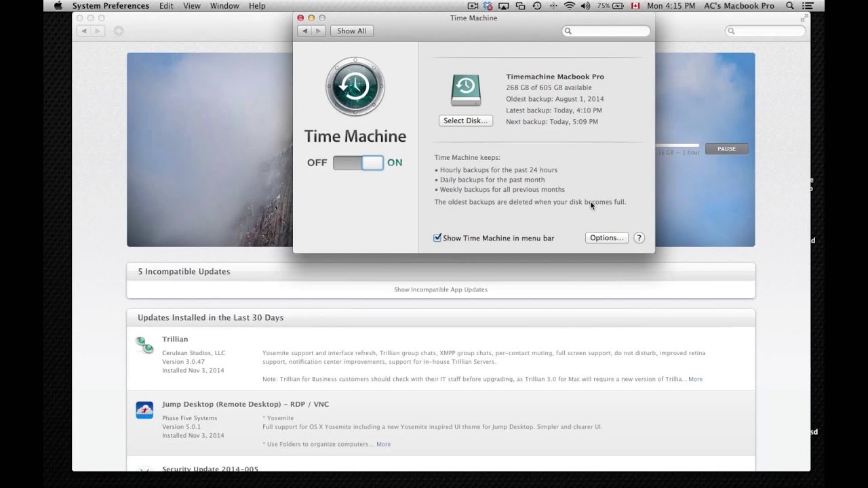Click Updates Installed in the Last 30 Days
Viewport: 868px width, 488px height.
coord(210,317)
